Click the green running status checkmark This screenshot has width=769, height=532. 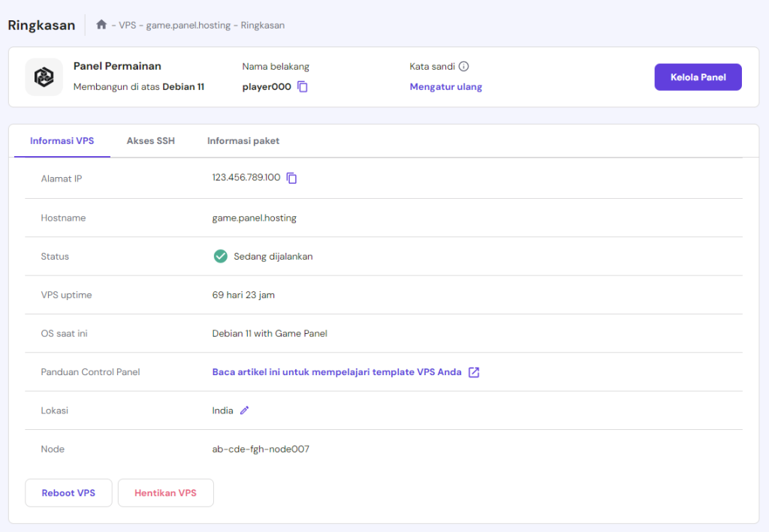[220, 257]
